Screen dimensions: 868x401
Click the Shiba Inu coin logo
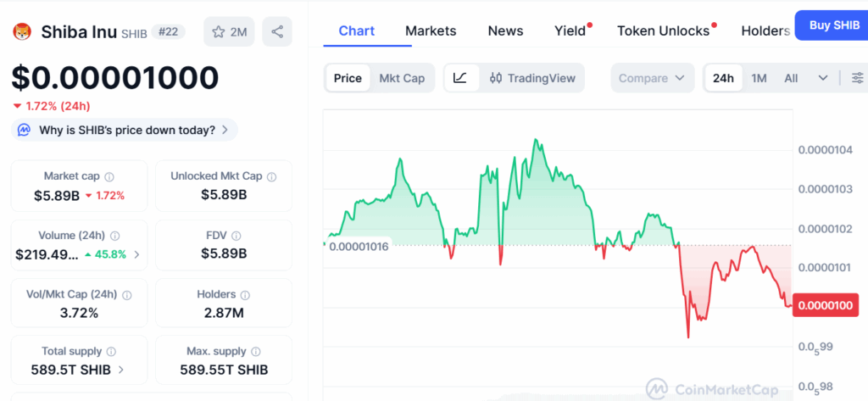22,31
